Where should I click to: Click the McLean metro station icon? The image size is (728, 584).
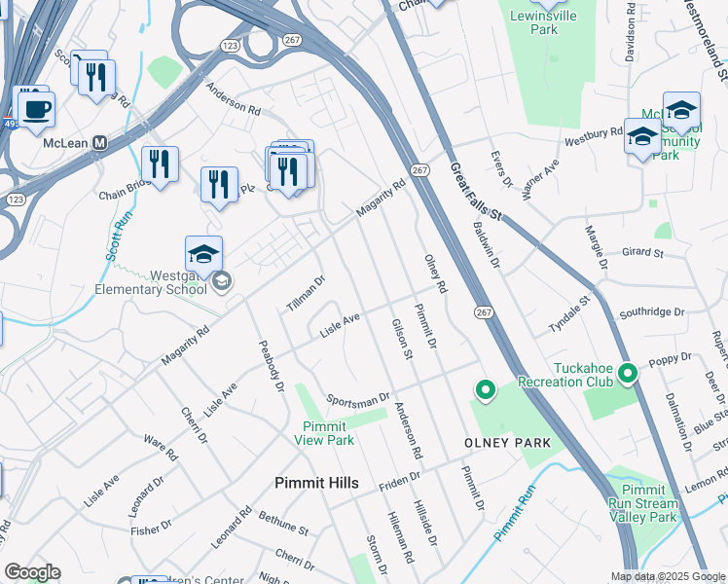[x=100, y=143]
